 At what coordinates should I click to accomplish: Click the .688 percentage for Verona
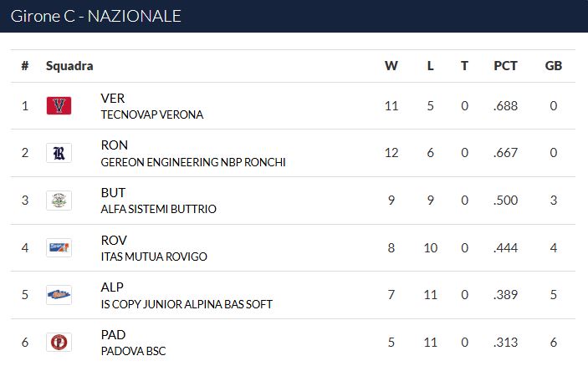[x=505, y=106]
